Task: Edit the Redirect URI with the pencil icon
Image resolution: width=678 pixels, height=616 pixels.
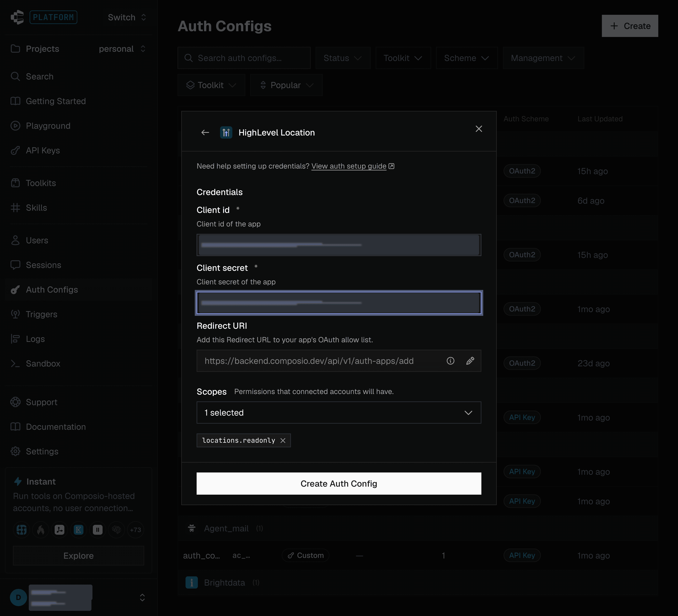Action: coord(470,361)
